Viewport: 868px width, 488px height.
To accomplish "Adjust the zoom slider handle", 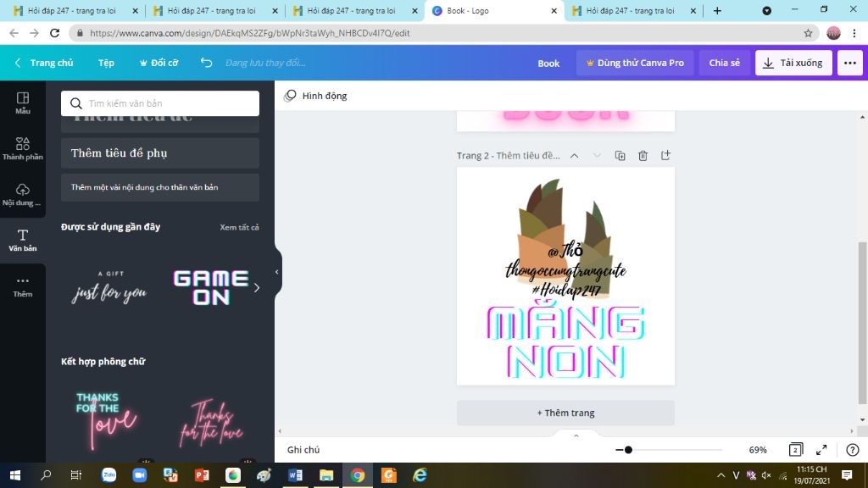I will click(628, 450).
